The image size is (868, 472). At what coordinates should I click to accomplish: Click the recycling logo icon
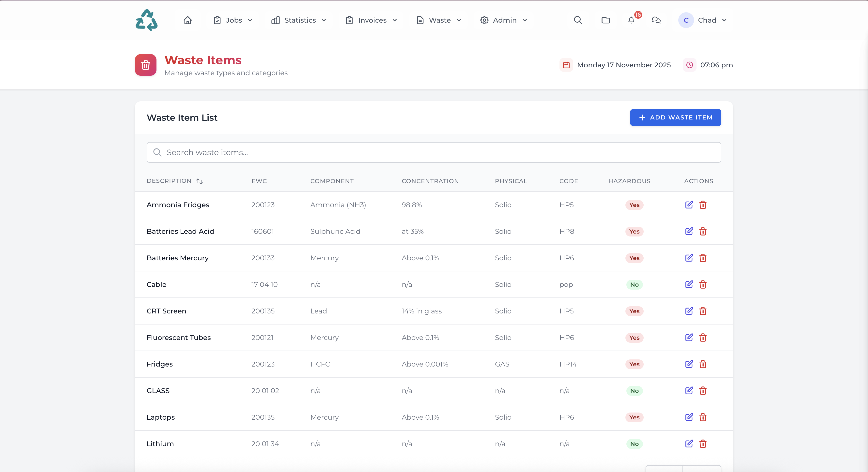(x=146, y=20)
